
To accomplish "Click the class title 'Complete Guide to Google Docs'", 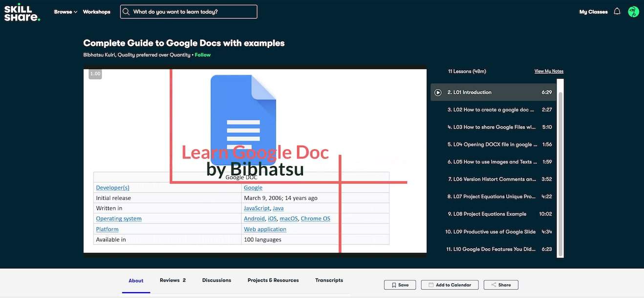I will 184,43.
